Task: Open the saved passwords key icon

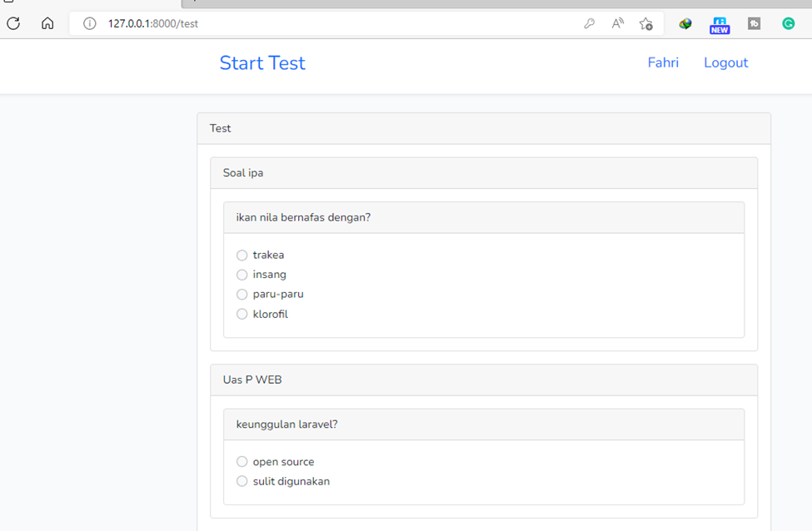Action: pyautogui.click(x=590, y=23)
